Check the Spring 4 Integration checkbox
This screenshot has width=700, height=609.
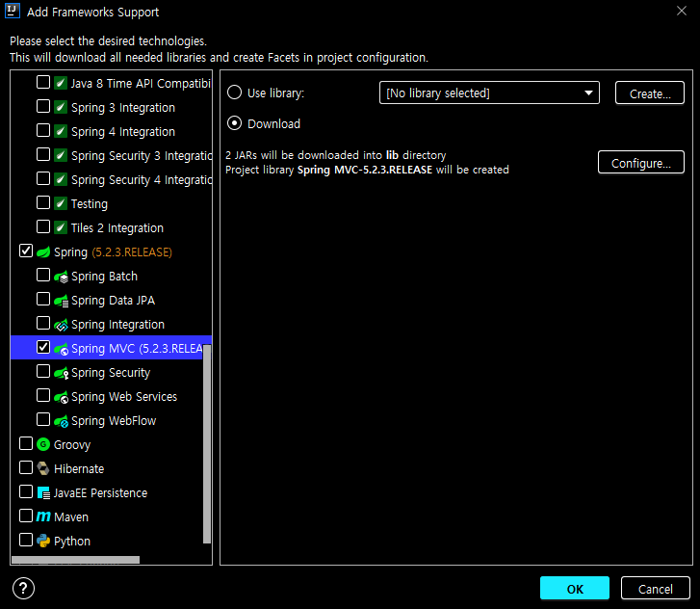point(43,130)
